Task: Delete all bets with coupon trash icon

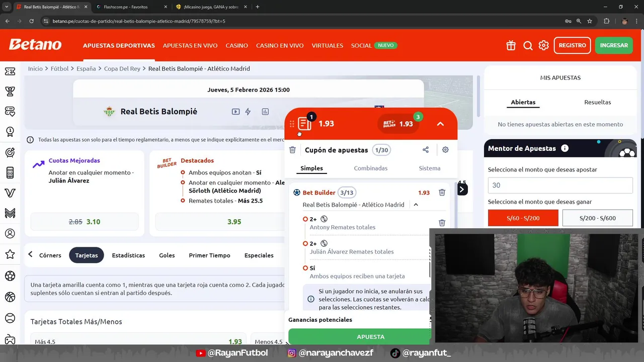Action: tap(292, 150)
